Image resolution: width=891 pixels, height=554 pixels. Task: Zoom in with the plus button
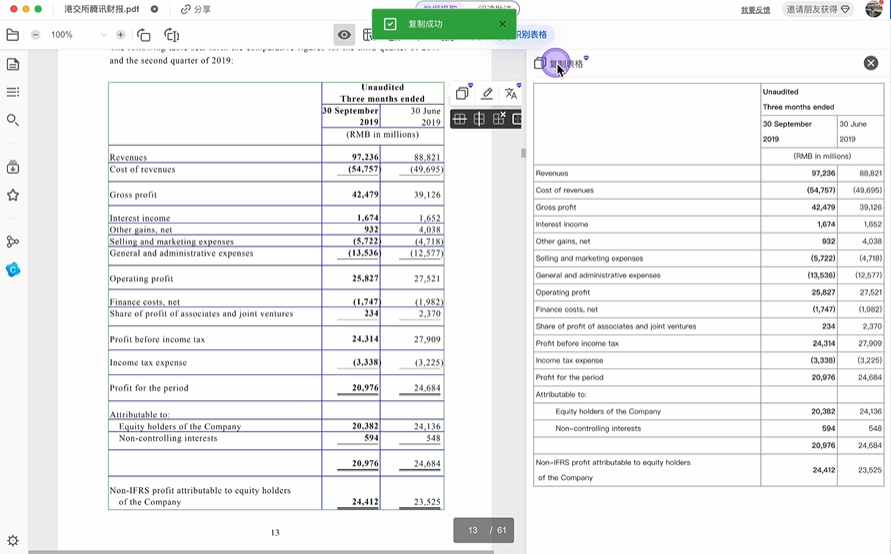pyautogui.click(x=120, y=35)
